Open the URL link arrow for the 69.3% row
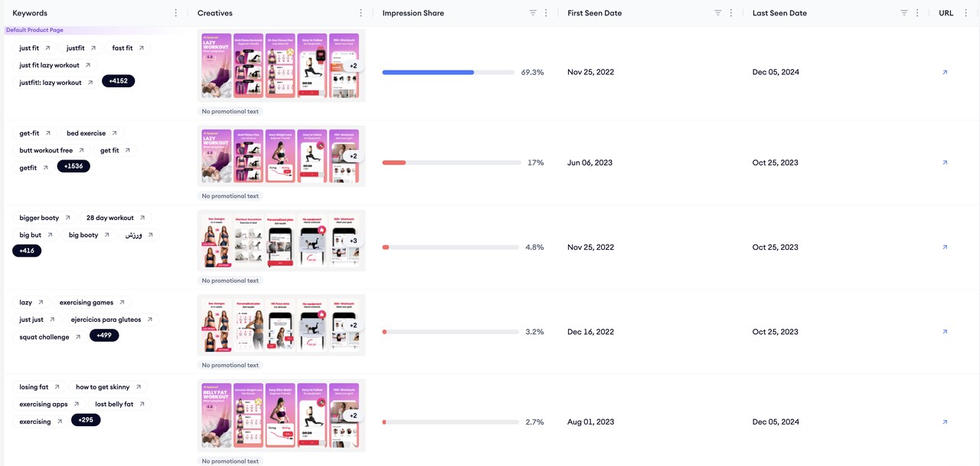This screenshot has height=466, width=980. click(945, 72)
